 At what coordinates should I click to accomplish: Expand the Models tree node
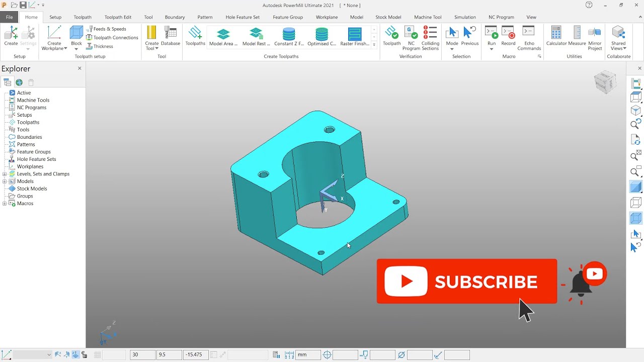[5, 182]
